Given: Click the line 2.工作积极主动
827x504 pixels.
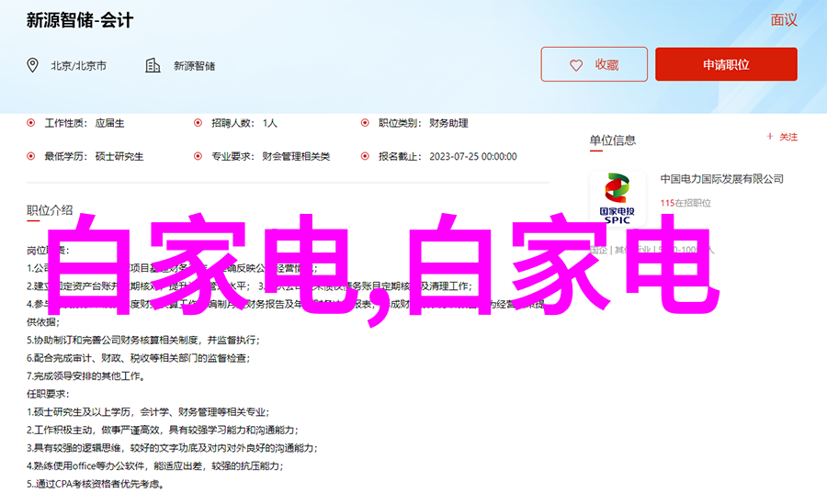Looking at the screenshot, I should click(163, 430).
